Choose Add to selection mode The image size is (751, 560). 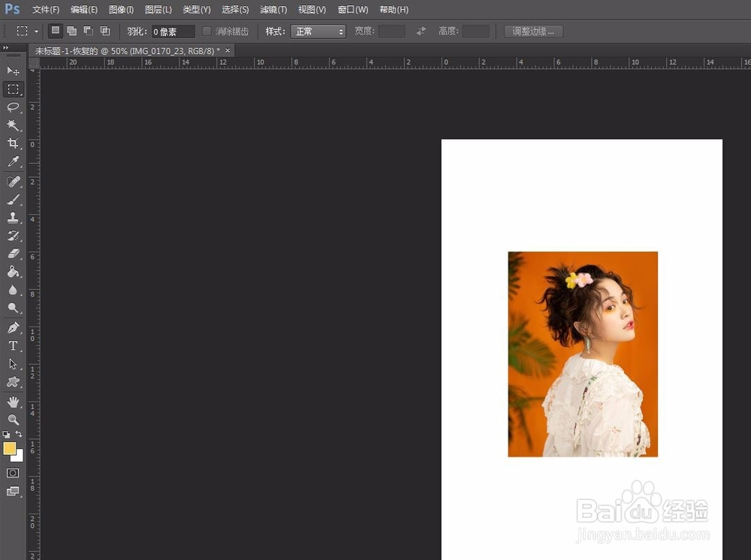coord(72,31)
